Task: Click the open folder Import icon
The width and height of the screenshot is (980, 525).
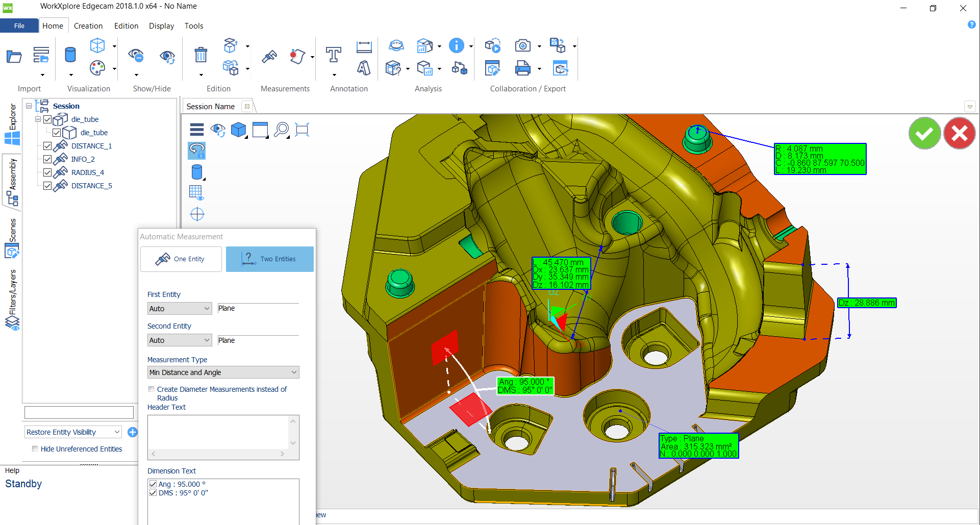Action: [14, 57]
